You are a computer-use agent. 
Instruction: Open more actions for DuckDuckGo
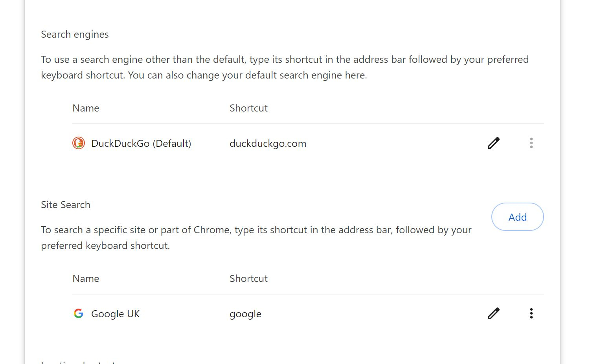[531, 143]
